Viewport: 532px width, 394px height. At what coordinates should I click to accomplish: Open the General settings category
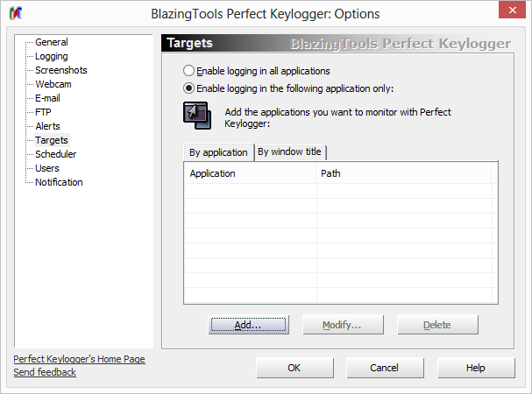(52, 42)
